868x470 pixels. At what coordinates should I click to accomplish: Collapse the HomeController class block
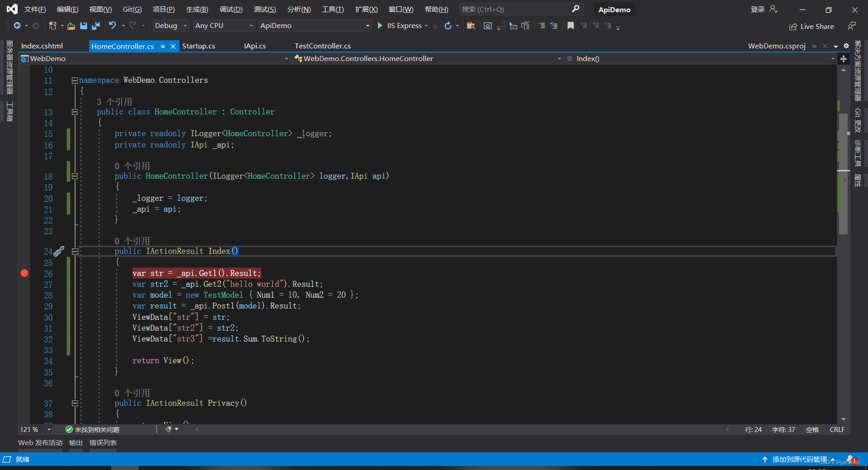(75, 112)
